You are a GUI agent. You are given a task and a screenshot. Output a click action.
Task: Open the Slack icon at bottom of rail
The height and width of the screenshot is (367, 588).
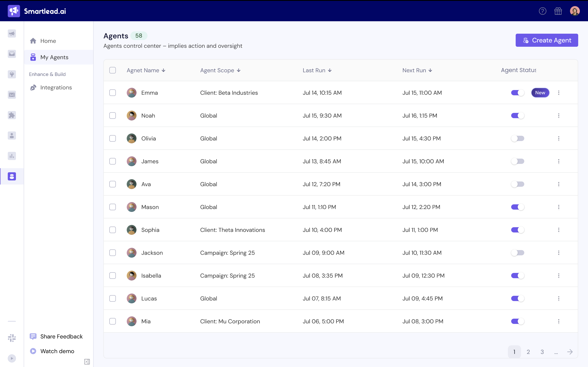click(x=12, y=338)
